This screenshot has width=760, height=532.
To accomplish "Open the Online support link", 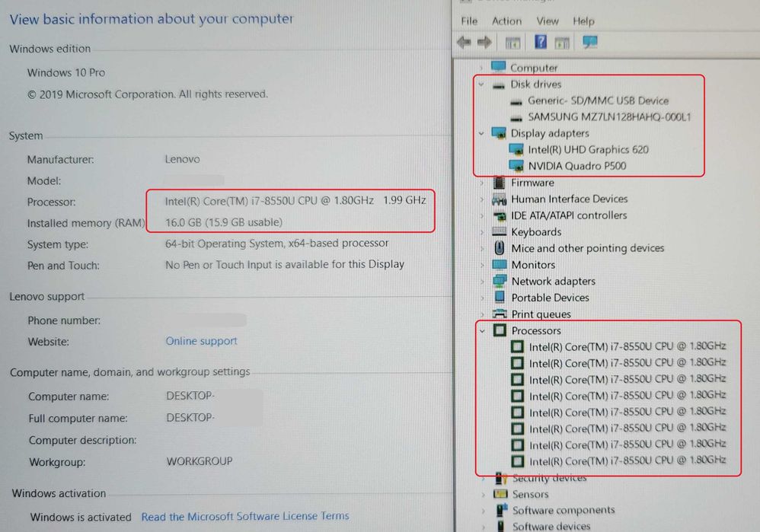I will click(201, 341).
